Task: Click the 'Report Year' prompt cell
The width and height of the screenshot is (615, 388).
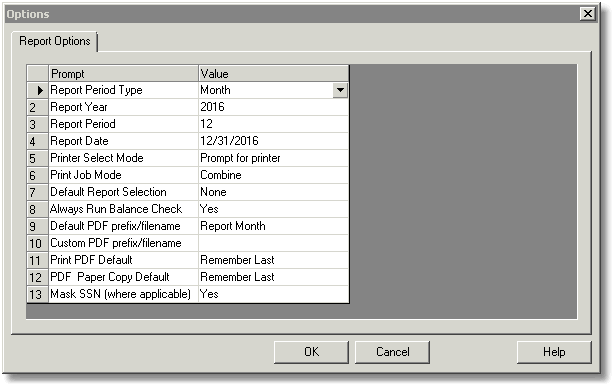Action: [x=124, y=107]
